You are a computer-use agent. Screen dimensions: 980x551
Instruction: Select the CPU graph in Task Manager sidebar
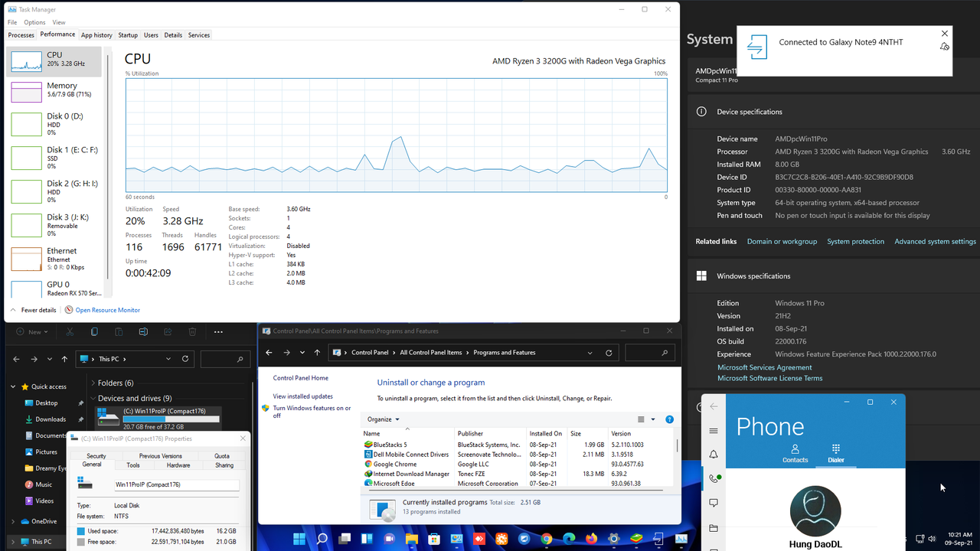(54, 61)
